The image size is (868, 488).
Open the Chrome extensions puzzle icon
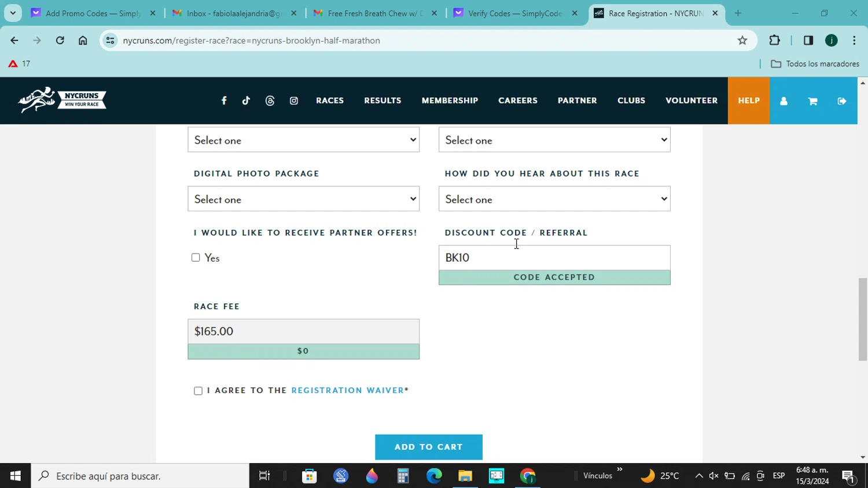(x=774, y=41)
